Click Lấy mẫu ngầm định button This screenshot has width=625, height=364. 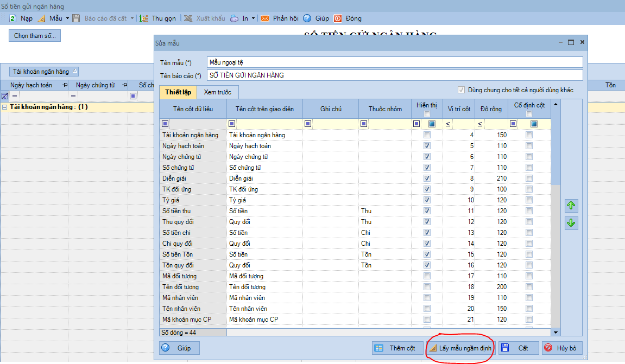pos(460,348)
